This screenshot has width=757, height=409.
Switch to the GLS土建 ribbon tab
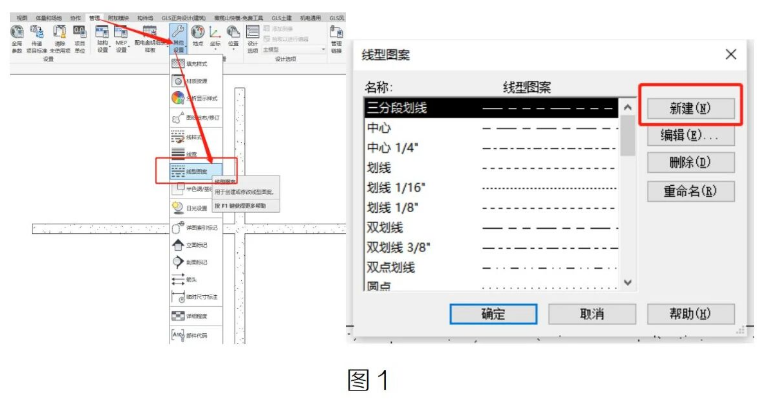[281, 18]
